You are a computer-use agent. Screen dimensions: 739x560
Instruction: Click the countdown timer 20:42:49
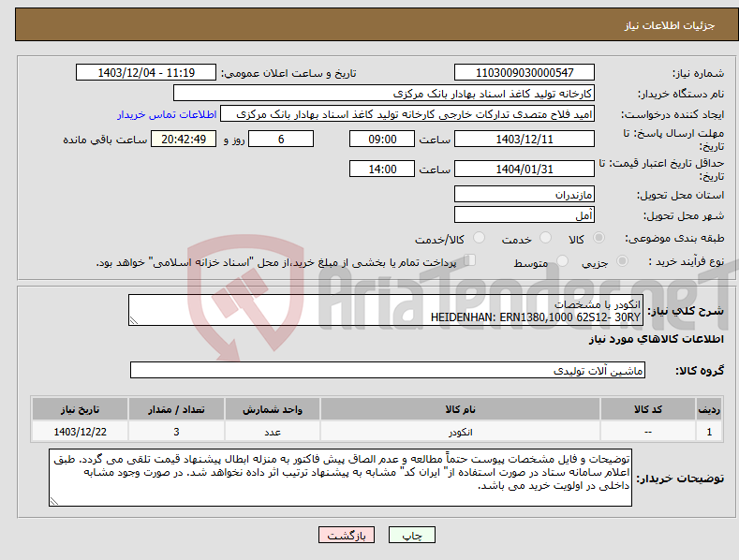click(x=184, y=139)
